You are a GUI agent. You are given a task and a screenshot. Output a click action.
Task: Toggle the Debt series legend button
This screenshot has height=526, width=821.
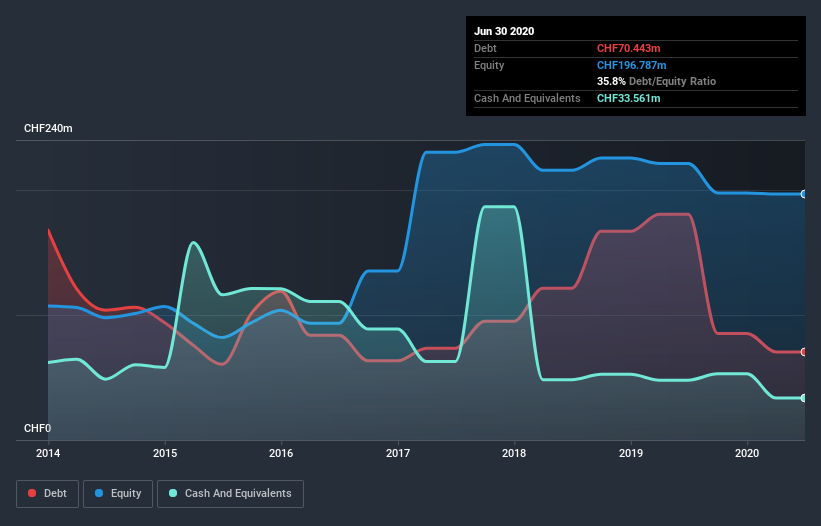[x=47, y=494]
